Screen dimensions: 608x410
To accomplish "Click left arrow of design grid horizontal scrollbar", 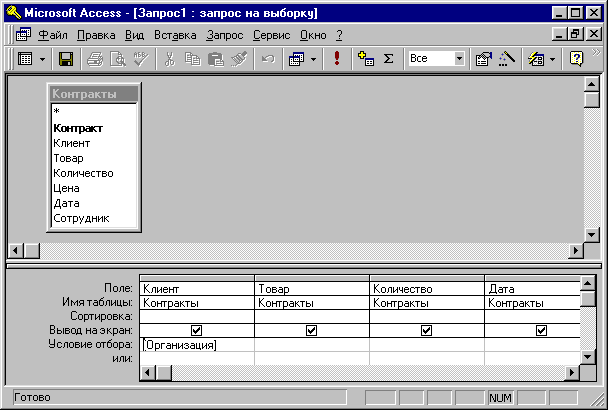I will [147, 373].
